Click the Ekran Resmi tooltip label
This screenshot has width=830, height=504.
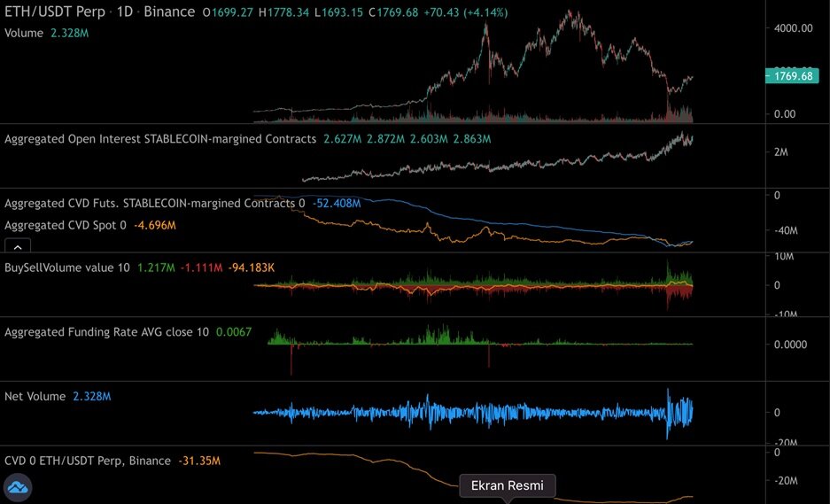tap(507, 485)
